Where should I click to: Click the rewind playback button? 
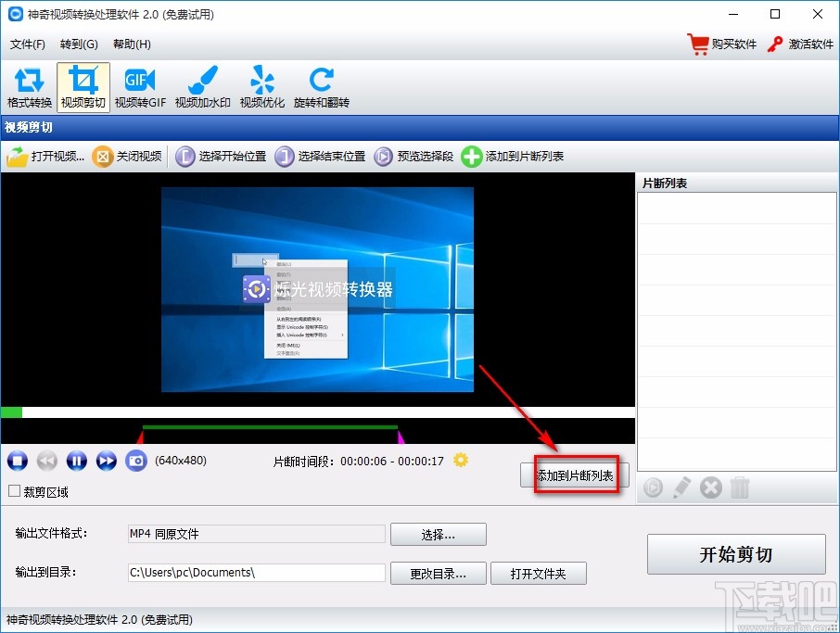[47, 461]
